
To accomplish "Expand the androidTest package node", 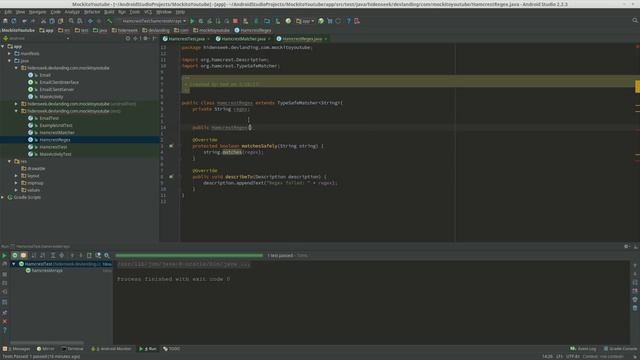I will point(16,104).
